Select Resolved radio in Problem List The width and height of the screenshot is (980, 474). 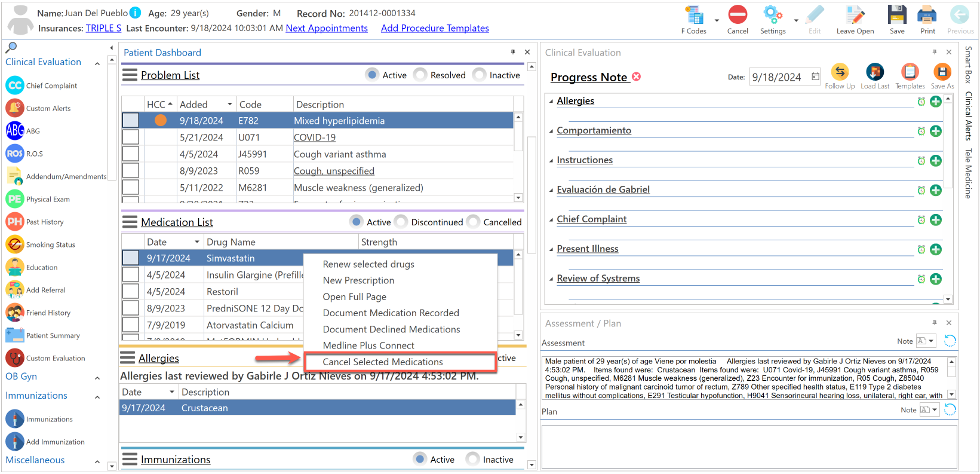pos(420,75)
